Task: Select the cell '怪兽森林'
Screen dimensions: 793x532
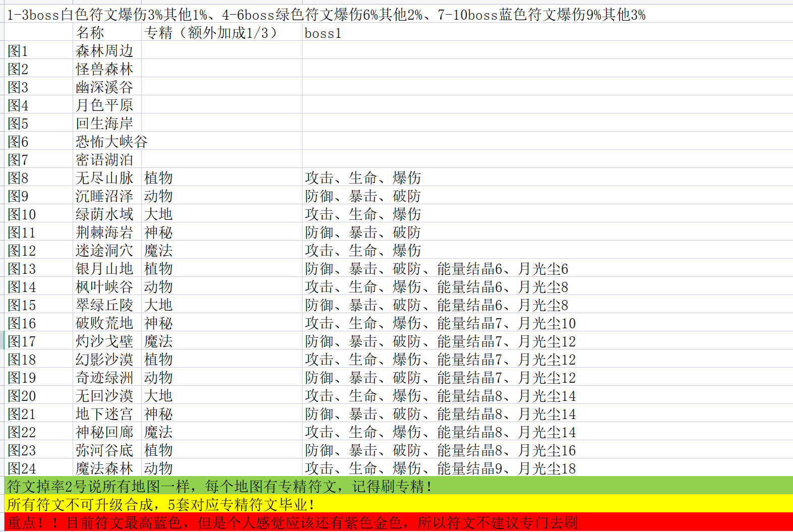Action: tap(107, 68)
